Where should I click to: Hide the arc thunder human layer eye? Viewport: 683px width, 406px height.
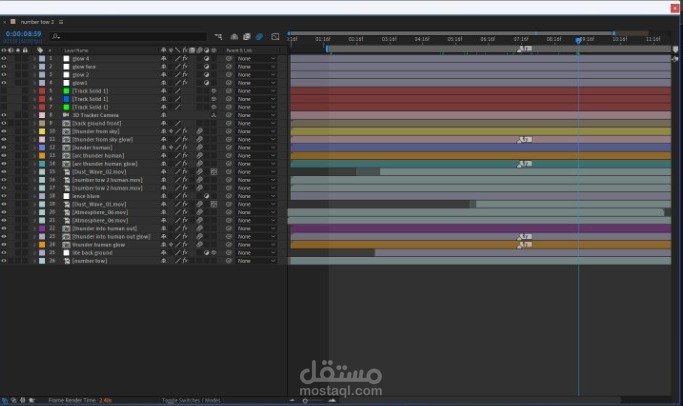[4, 156]
